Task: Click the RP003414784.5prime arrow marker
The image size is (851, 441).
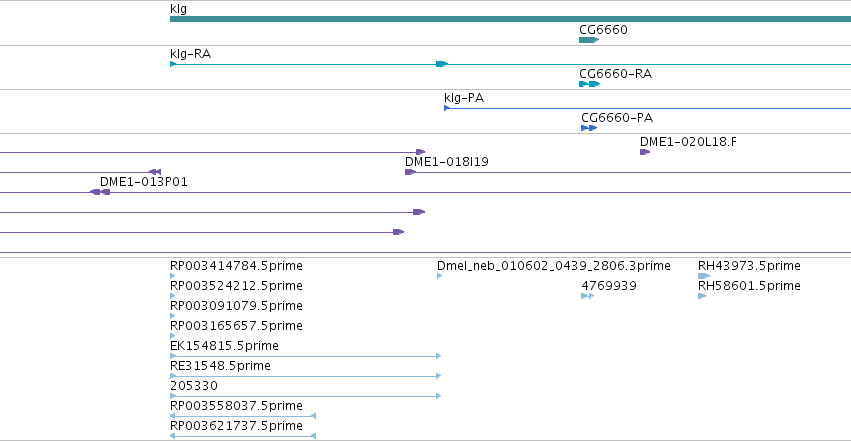Action: click(x=173, y=276)
